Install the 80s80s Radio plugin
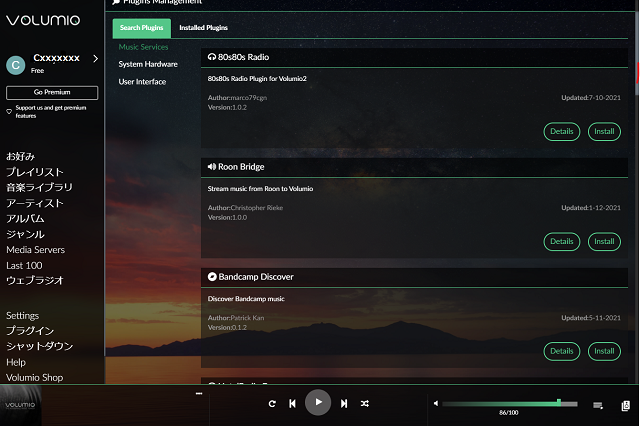The height and width of the screenshot is (426, 640). click(604, 132)
